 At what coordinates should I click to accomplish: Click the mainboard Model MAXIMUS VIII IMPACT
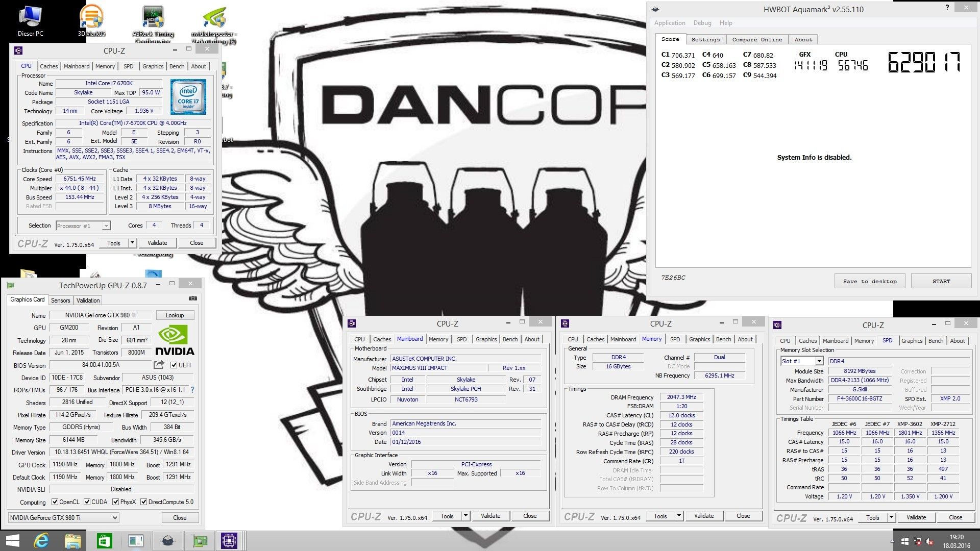438,368
